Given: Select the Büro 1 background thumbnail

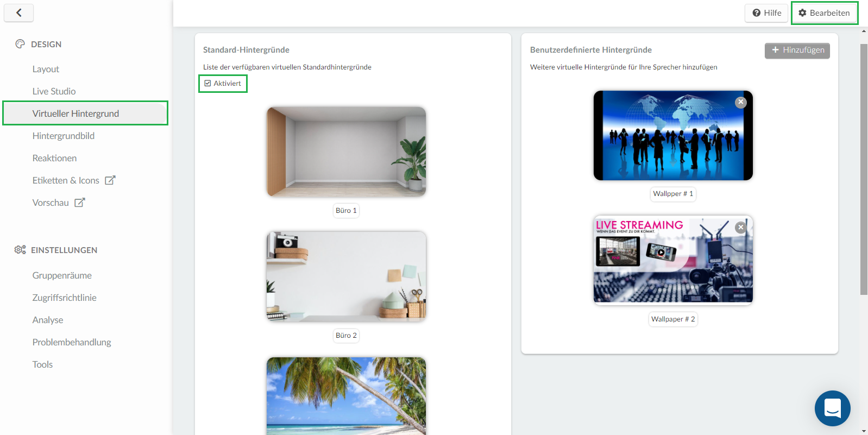Looking at the screenshot, I should tap(347, 152).
